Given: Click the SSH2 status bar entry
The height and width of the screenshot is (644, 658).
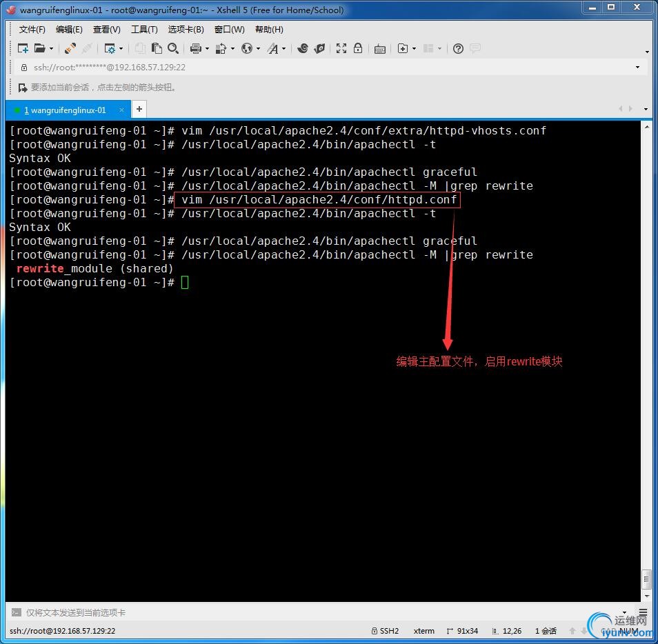Looking at the screenshot, I should click(x=385, y=631).
